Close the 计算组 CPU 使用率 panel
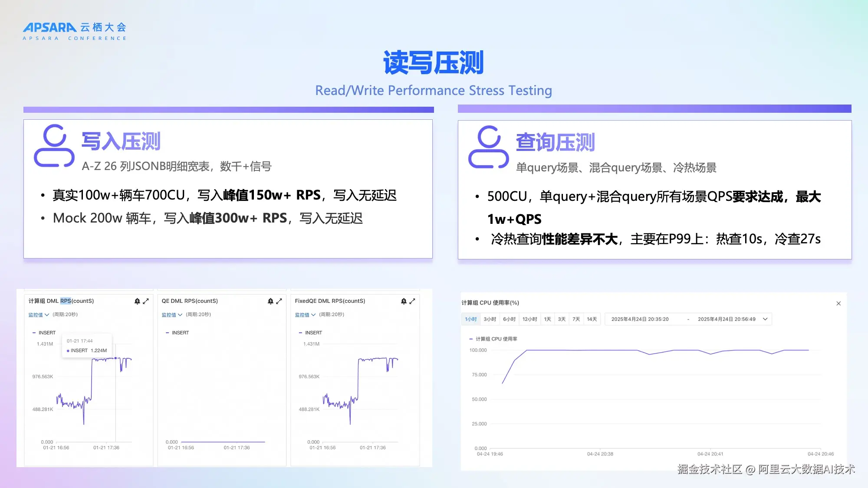Image resolution: width=868 pixels, height=488 pixels. tap(838, 304)
